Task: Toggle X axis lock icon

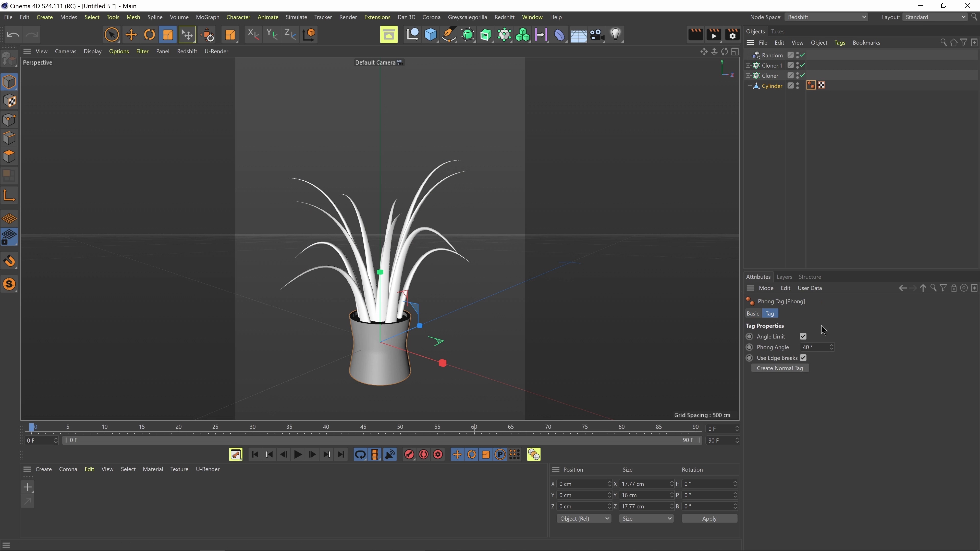Action: pos(253,35)
